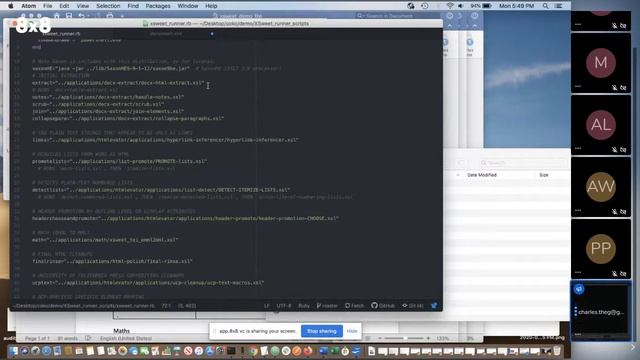Click the Date Modified column header in Finder
This screenshot has height=360, width=640.
point(482,175)
